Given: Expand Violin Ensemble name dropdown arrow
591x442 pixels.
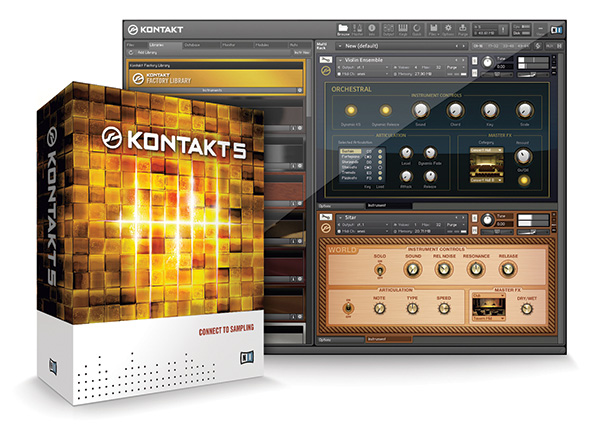Looking at the screenshot, I should pyautogui.click(x=340, y=60).
